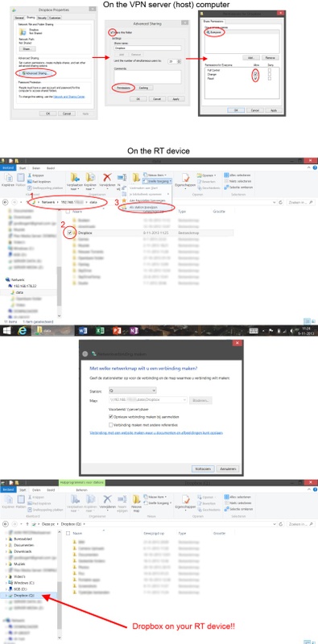Open Station drive letter dropdown showing Q:

tap(132, 390)
